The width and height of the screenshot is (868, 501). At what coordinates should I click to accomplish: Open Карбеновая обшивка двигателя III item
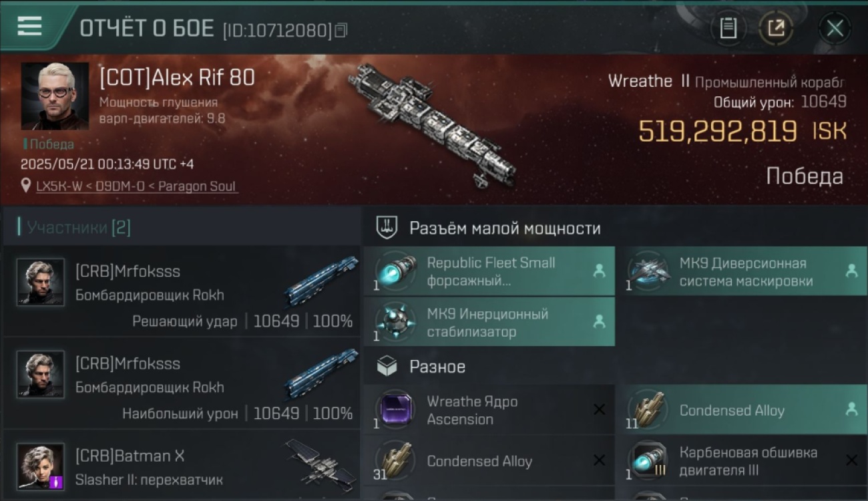tap(741, 460)
